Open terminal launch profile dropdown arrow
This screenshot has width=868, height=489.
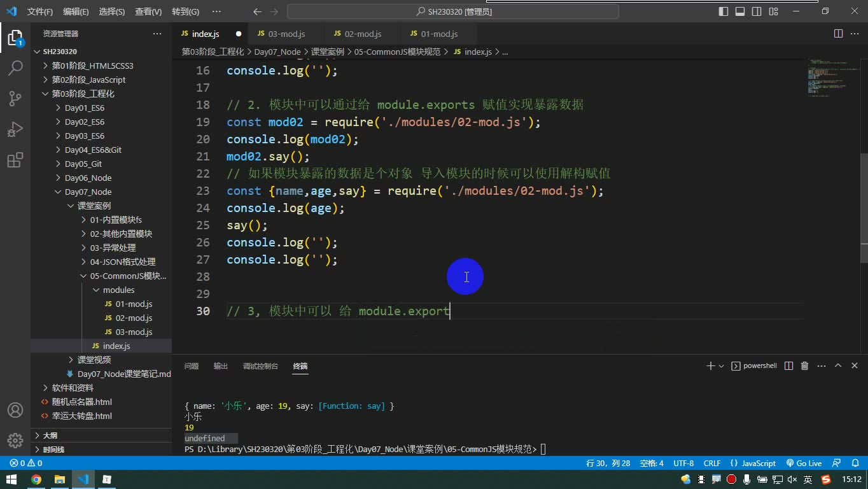721,366
